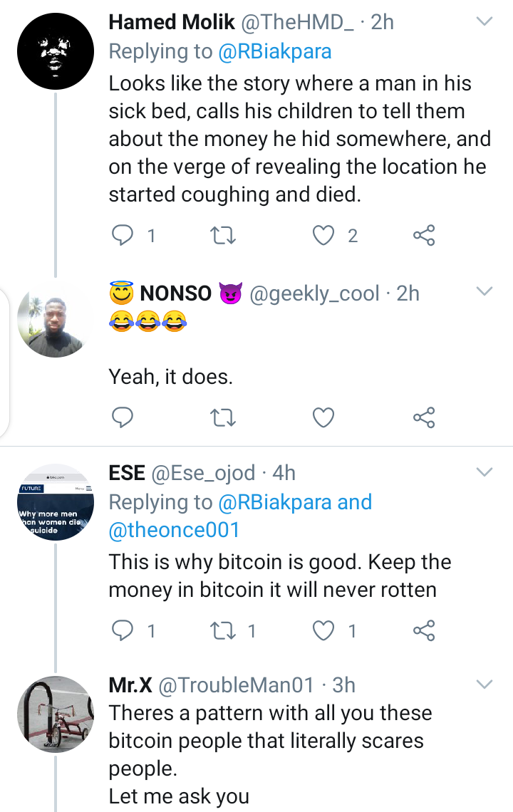Reply to Hamed Molik's tweet
The height and width of the screenshot is (812, 513).
[123, 235]
